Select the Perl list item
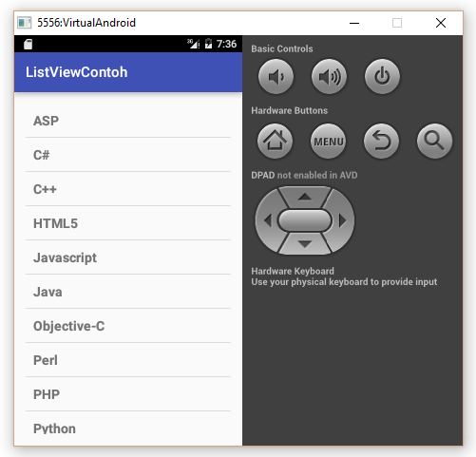Image resolution: width=476 pixels, height=457 pixels. pyautogui.click(x=128, y=360)
